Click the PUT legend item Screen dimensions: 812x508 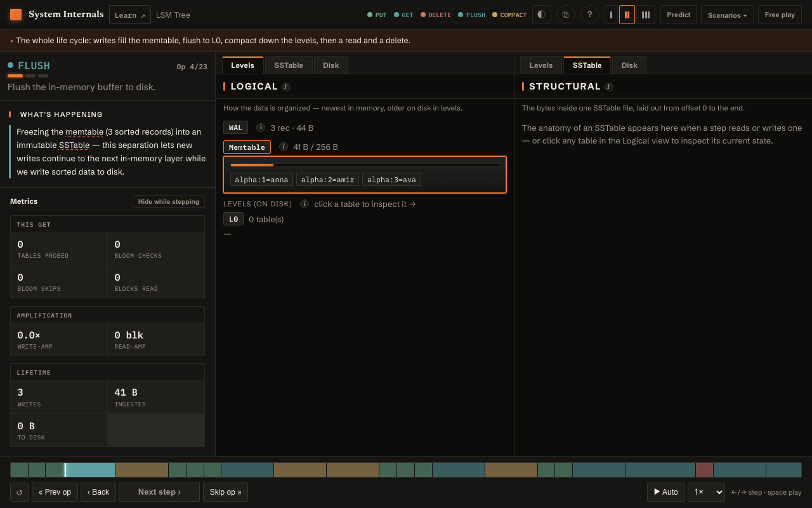[x=377, y=15]
